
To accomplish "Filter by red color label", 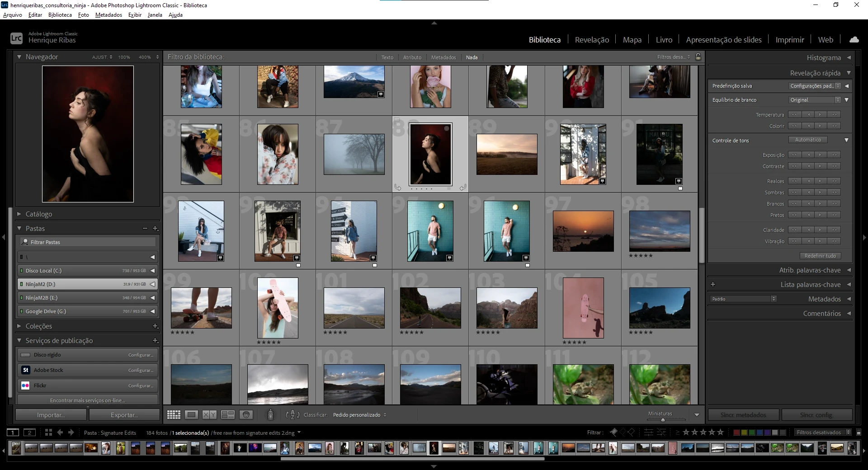I will click(x=736, y=432).
